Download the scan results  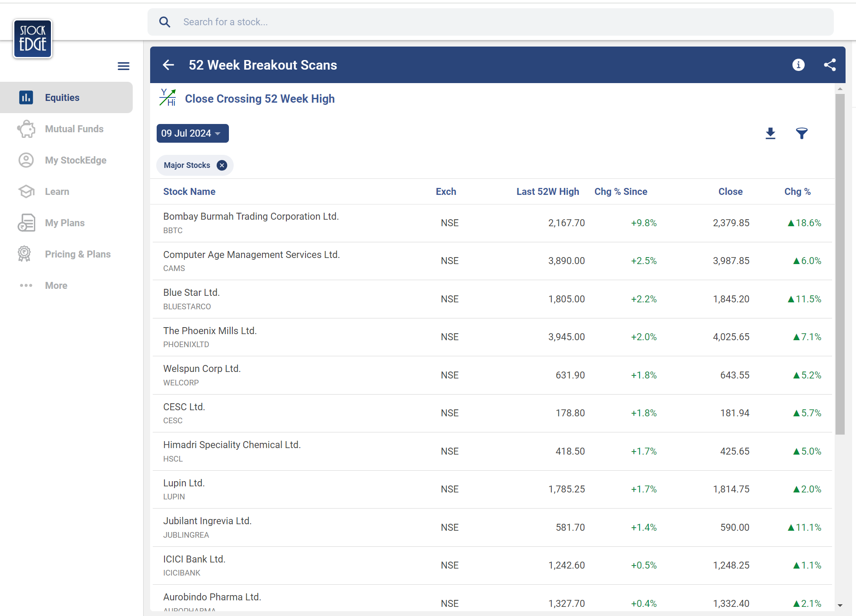tap(770, 134)
